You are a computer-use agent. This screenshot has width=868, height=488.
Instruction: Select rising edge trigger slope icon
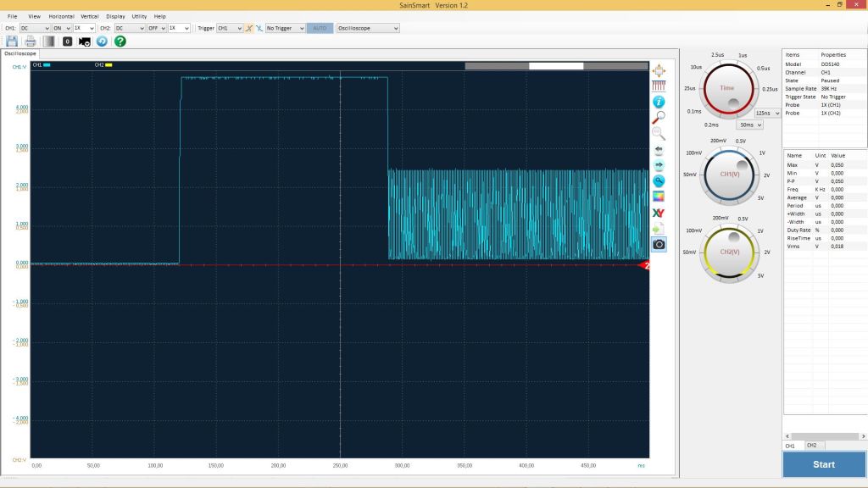click(249, 28)
